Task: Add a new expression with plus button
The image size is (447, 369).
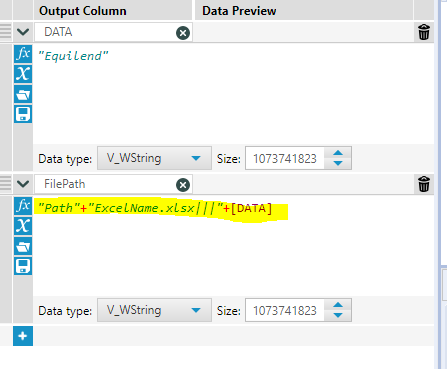Action: tap(23, 336)
